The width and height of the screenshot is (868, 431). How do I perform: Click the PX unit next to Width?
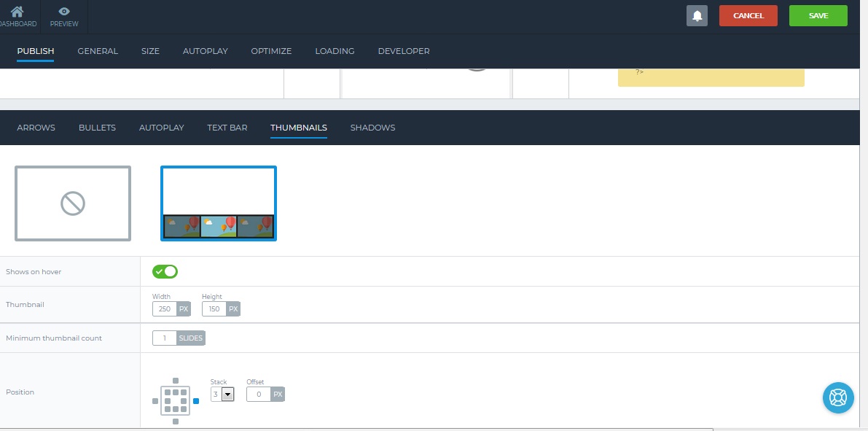[x=184, y=309]
